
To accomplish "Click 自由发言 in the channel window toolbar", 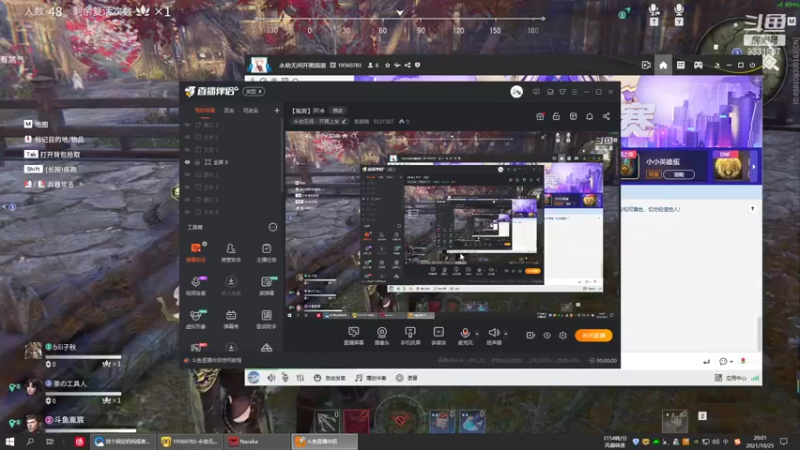I will [330, 378].
